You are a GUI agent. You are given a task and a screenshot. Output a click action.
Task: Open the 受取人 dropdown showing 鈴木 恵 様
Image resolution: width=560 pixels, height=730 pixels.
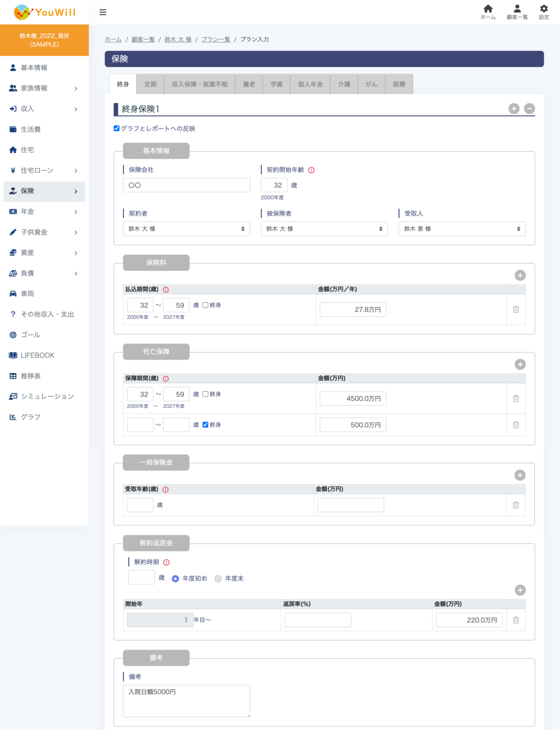click(x=462, y=229)
